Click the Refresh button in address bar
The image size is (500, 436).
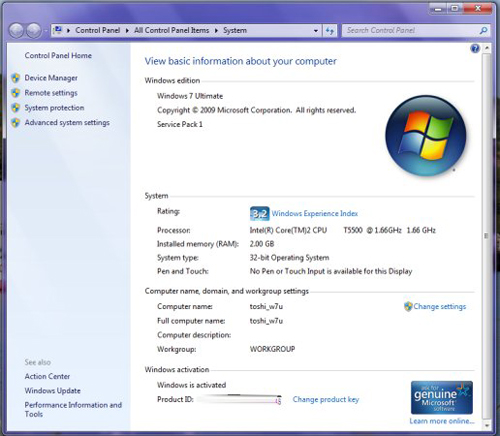click(x=330, y=31)
